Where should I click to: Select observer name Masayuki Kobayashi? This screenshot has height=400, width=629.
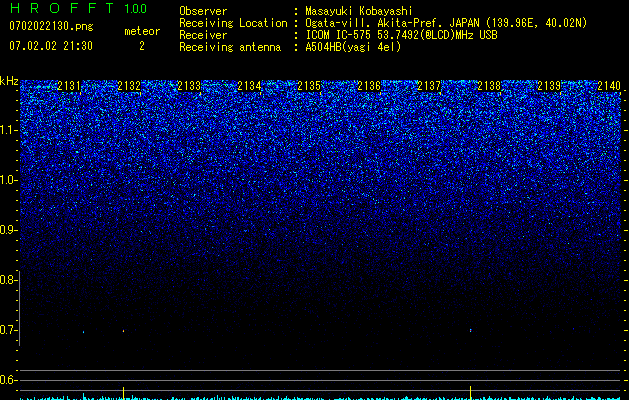(x=359, y=11)
